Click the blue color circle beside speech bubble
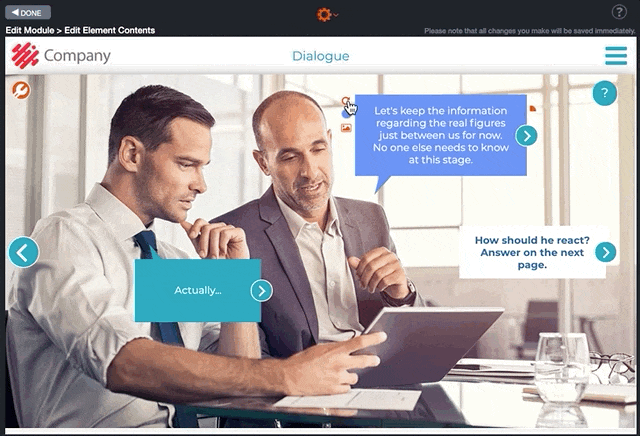640x436 pixels. point(345,114)
